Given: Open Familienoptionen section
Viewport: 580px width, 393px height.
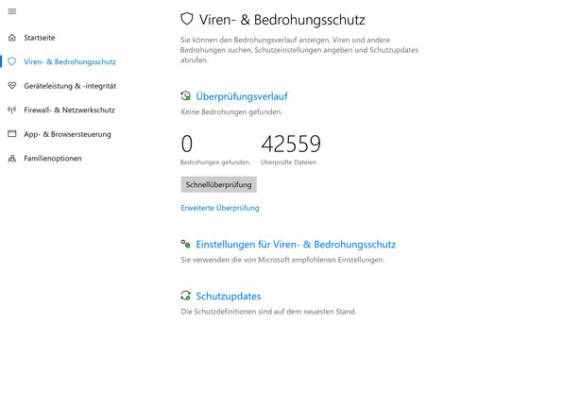Looking at the screenshot, I should tap(53, 158).
